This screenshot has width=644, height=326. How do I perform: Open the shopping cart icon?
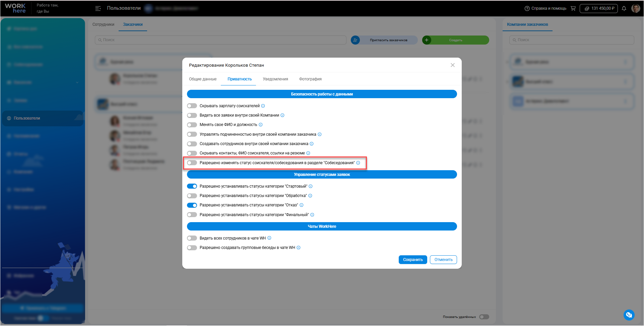(x=573, y=8)
